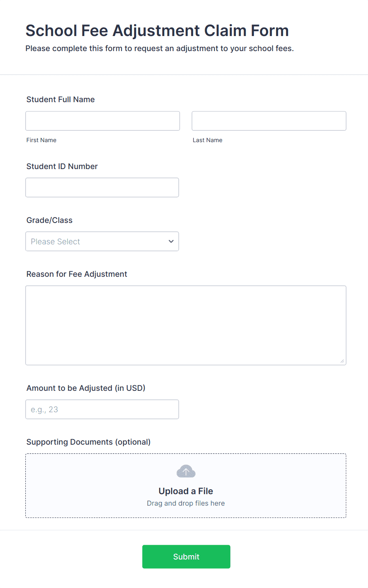
Task: Grab the textarea resize handle corner
Action: [x=342, y=361]
